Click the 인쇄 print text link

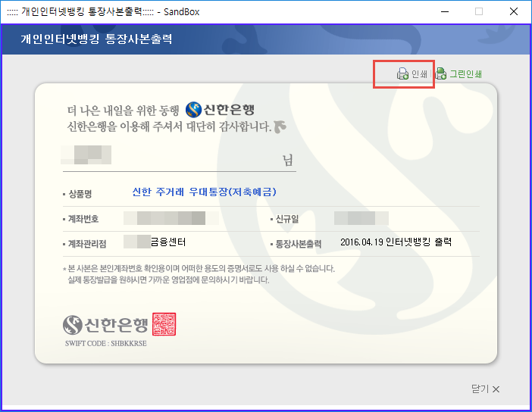point(419,73)
